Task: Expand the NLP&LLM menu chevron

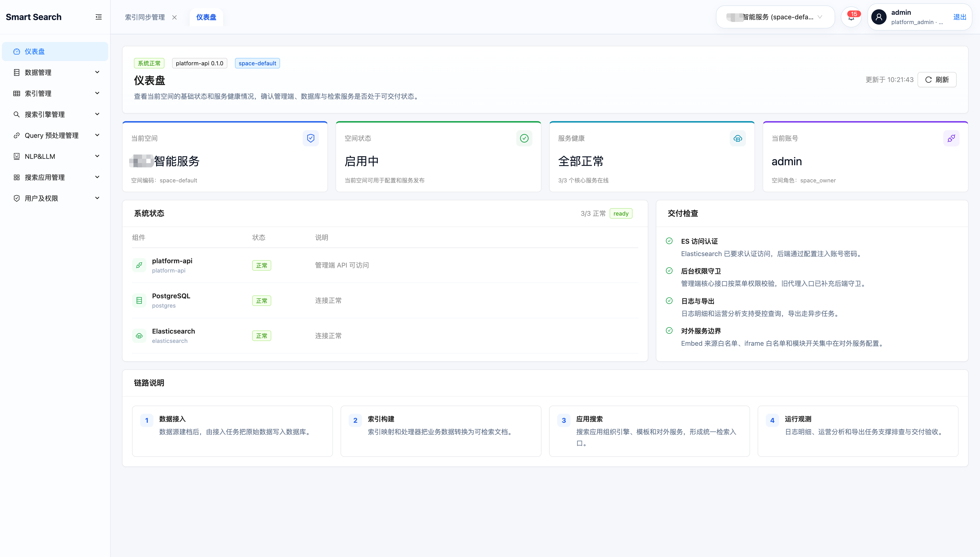Action: click(x=97, y=156)
